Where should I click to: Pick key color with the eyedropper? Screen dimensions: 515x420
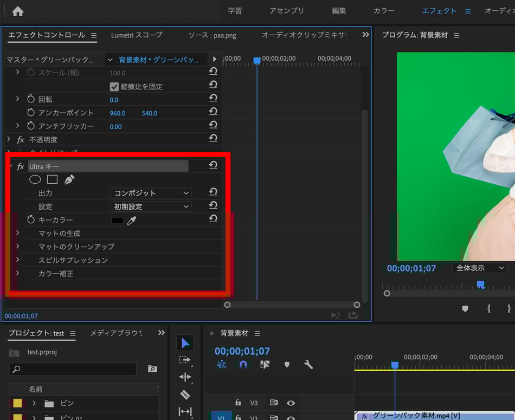point(131,220)
